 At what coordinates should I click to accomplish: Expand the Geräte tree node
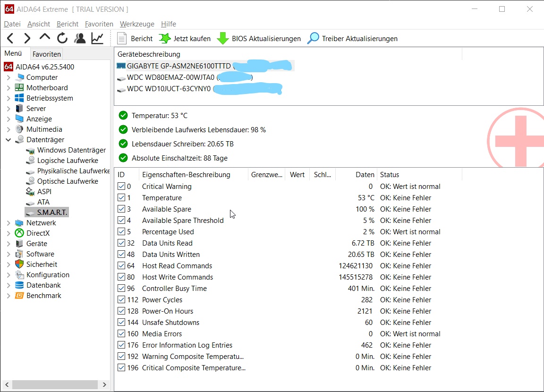(x=8, y=244)
